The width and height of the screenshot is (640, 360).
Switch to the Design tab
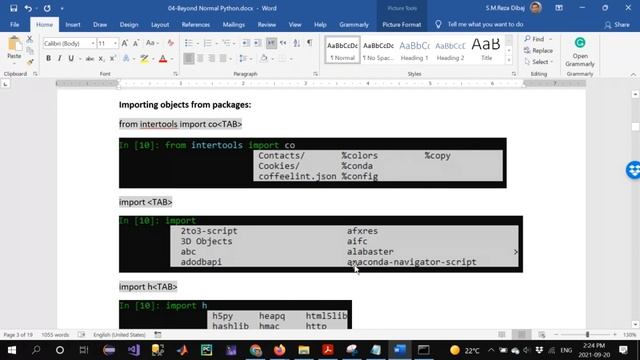point(129,24)
